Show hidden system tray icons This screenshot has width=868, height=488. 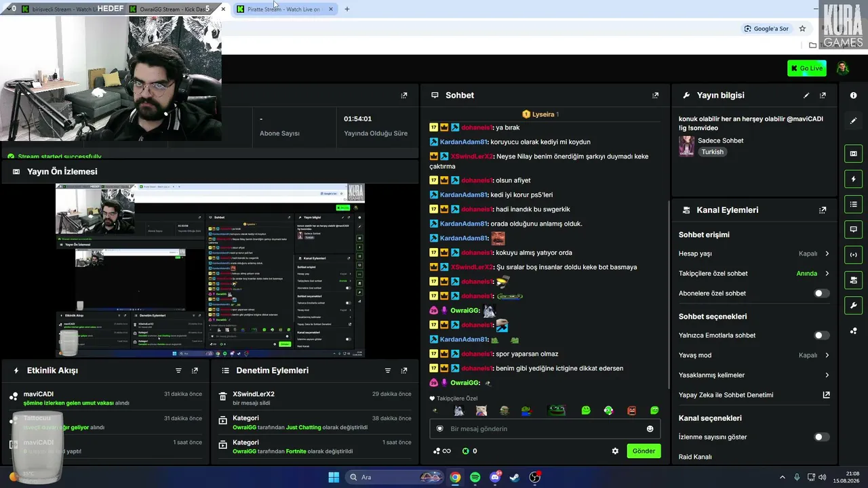(x=782, y=477)
